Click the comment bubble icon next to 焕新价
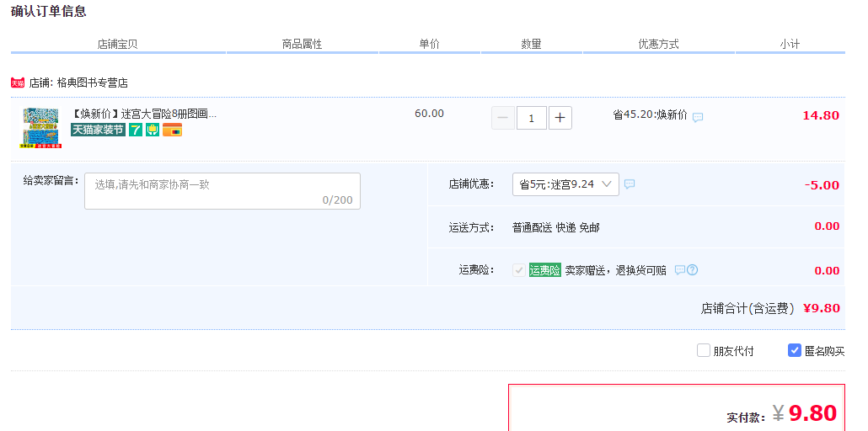868x431 pixels. coord(698,117)
